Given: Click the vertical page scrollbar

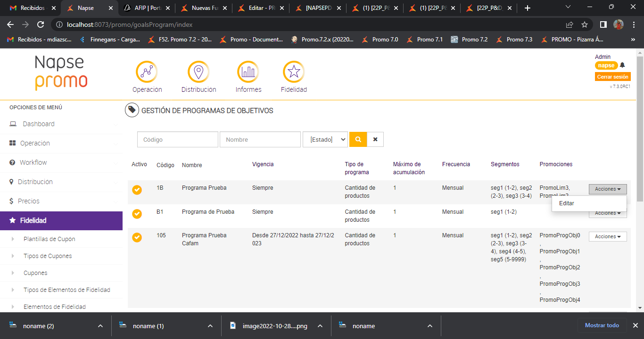Looking at the screenshot, I should pos(640,127).
